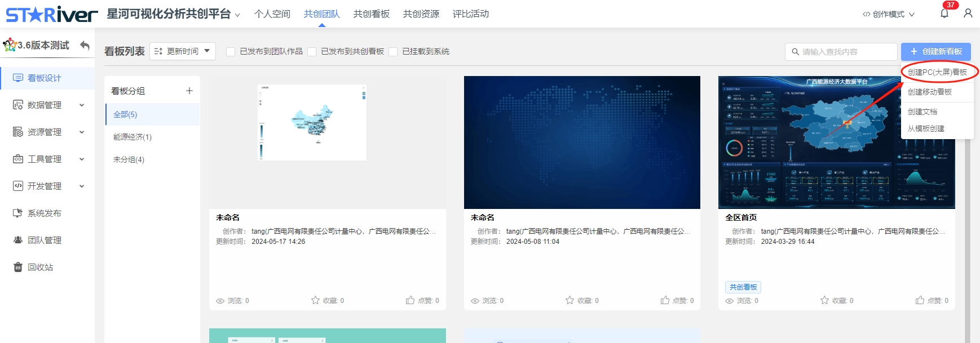Viewport: 980px width, 343px height.
Task: Like the 全区首页 dashboard thumbs-up icon
Action: click(920, 300)
